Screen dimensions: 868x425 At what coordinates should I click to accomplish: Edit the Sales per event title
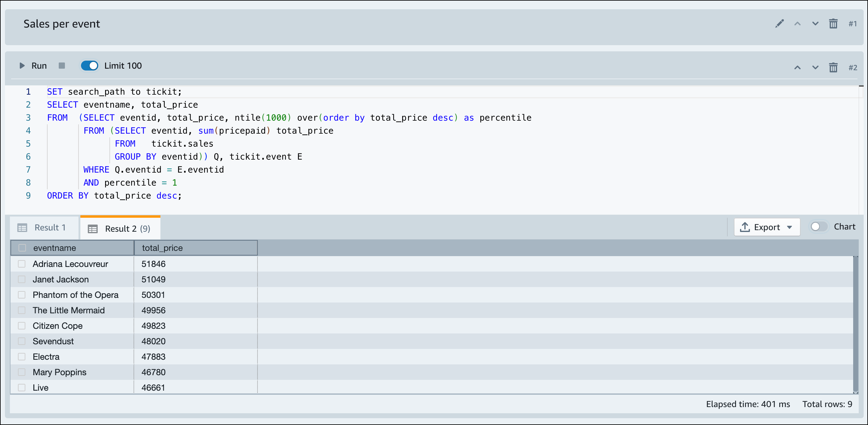tap(779, 24)
